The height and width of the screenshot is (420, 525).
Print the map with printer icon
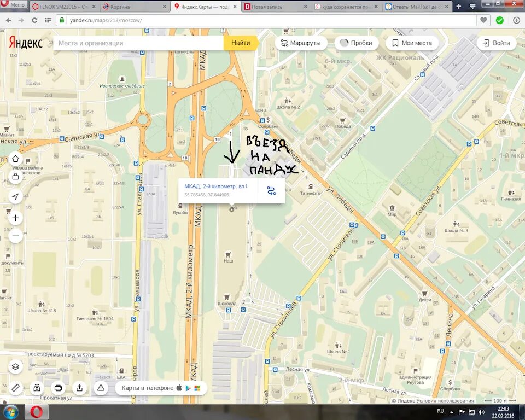(59, 388)
